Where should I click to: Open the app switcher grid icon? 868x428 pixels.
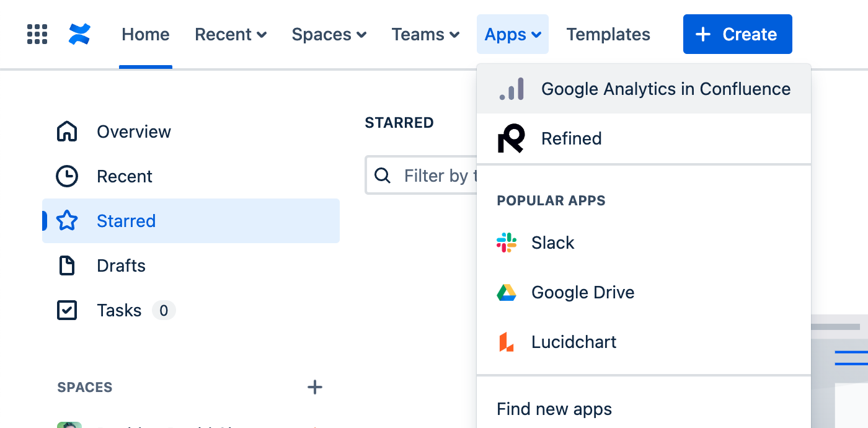tap(37, 34)
